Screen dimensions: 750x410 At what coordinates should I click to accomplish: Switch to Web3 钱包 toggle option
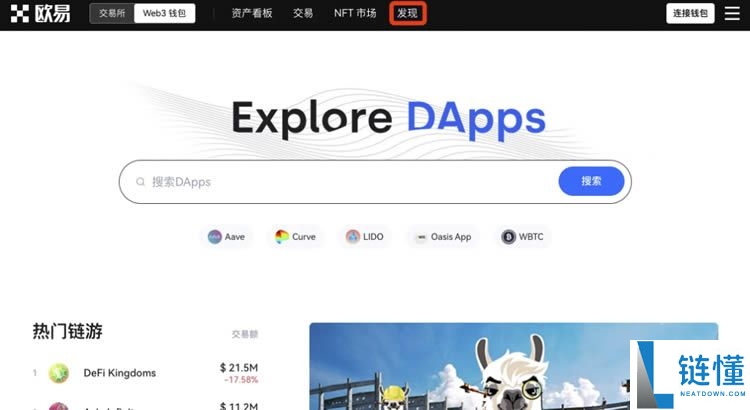164,13
